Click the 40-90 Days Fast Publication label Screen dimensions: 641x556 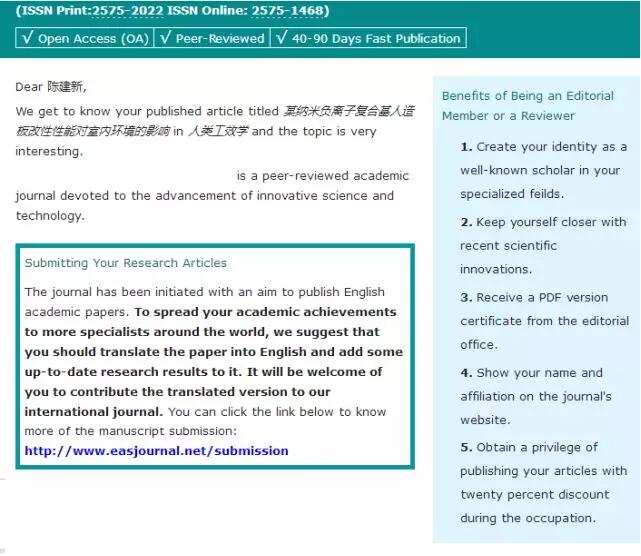[376, 39]
